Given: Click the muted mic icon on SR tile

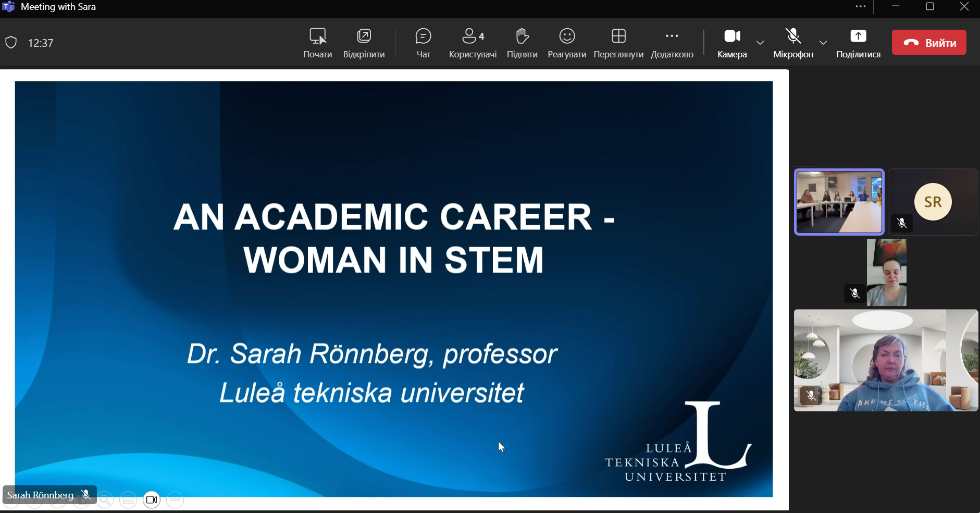Looking at the screenshot, I should [902, 223].
